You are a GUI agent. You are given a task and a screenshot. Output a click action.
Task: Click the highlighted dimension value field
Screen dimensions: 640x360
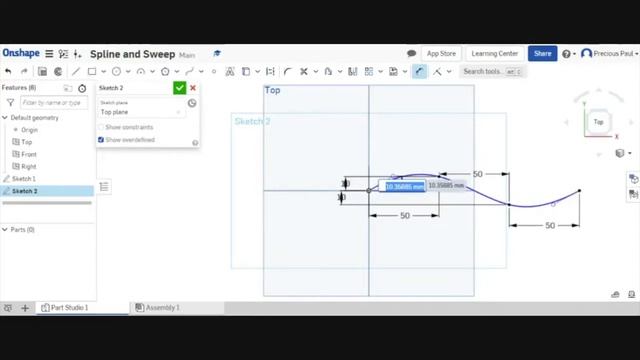coord(404,187)
